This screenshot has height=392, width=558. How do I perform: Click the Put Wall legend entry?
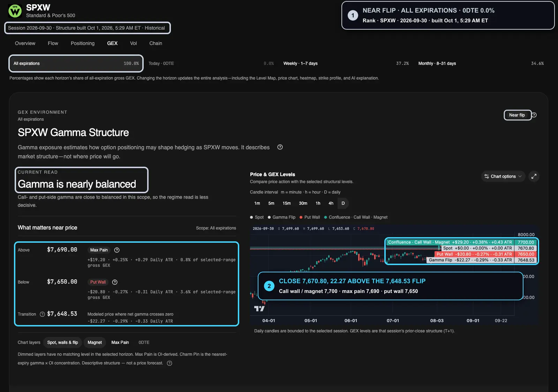310,217
